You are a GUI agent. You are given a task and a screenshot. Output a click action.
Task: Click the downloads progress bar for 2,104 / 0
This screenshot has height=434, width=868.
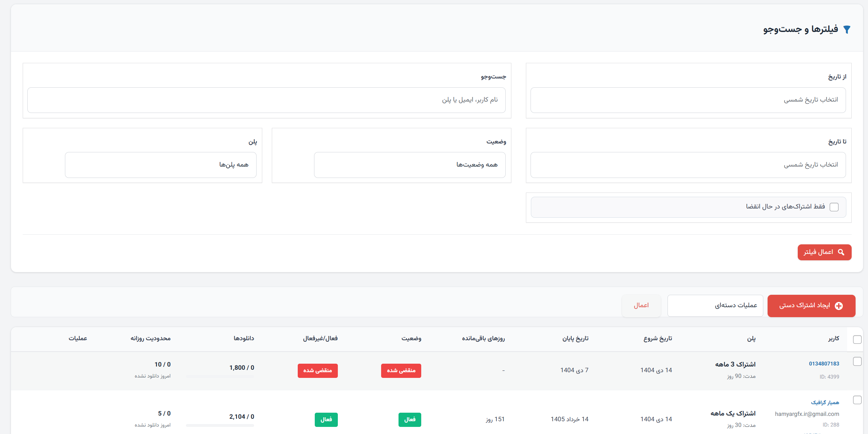point(220,425)
